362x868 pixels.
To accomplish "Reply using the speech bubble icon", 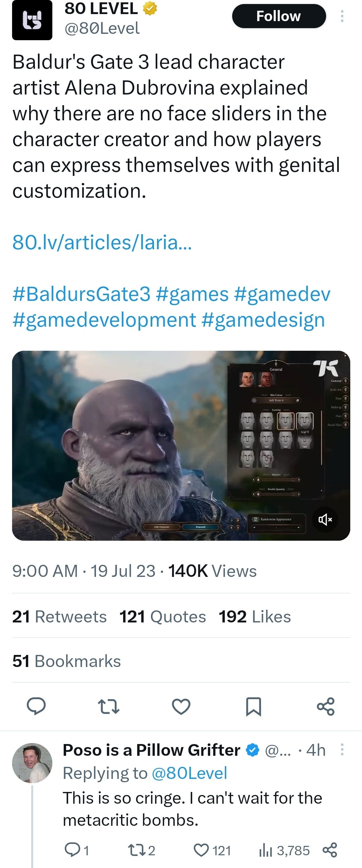I will (36, 706).
